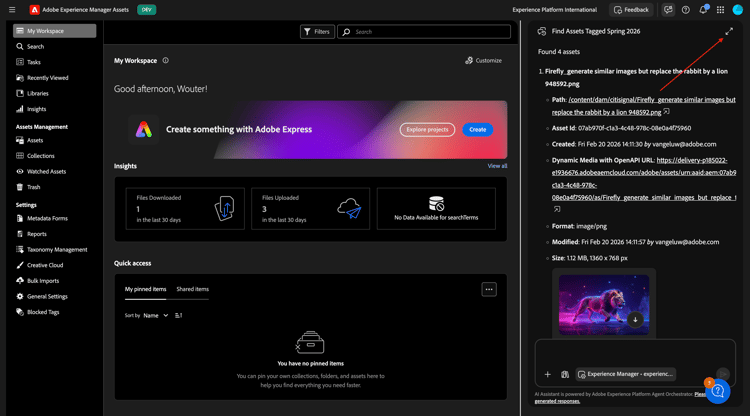750x416 pixels.
Task: Open Search in the sidebar
Action: click(x=31, y=46)
